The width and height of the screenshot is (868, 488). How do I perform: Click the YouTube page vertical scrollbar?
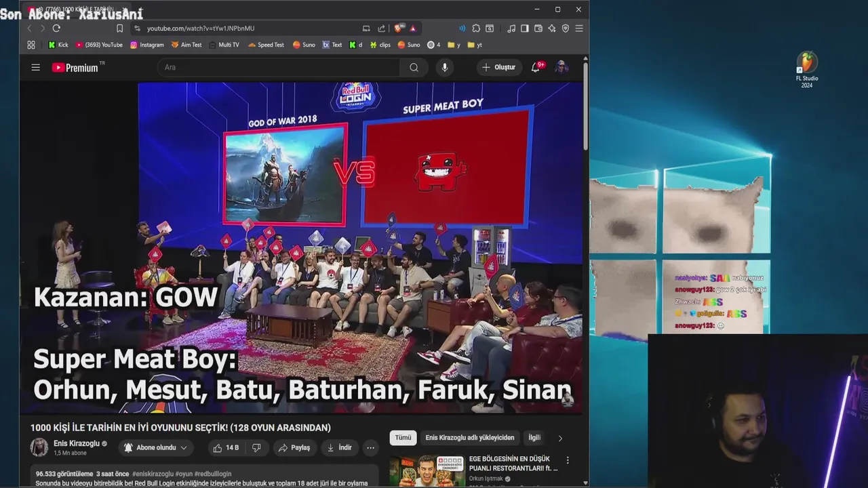click(x=585, y=105)
